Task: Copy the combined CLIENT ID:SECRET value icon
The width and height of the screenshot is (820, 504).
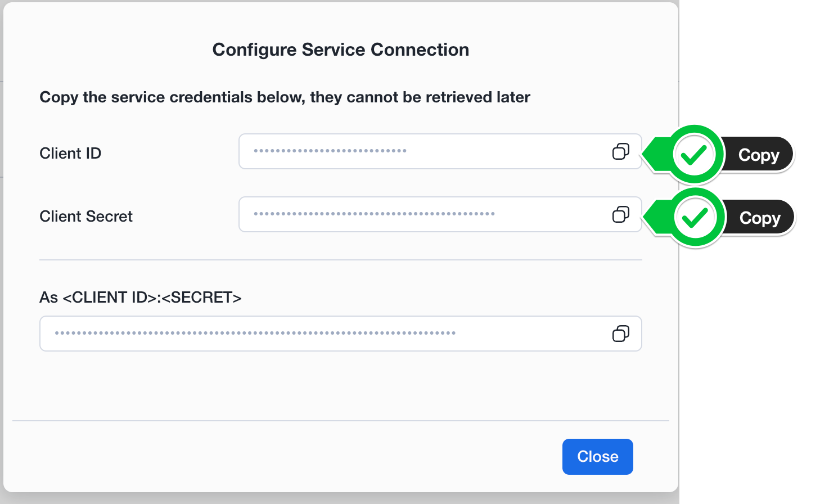Action: coord(621,334)
